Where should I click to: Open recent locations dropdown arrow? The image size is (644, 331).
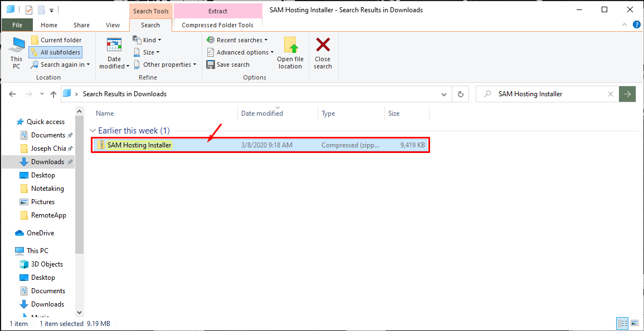[x=42, y=95]
